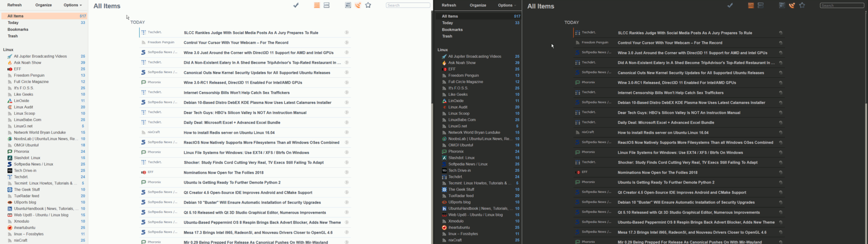This screenshot has width=868, height=244.
Task: Mark all read checkmark in light window
Action: point(296,5)
